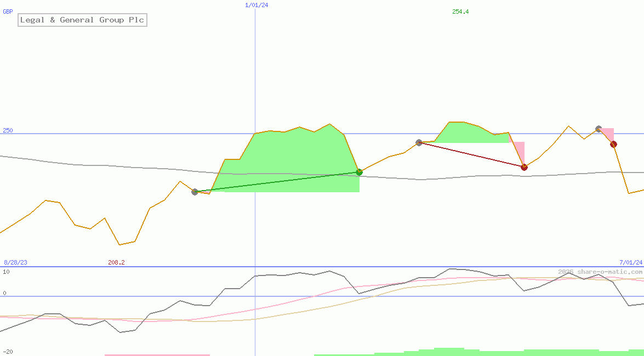Viewport: 644px width, 356px height.
Task: Click the indicator -20 scale label
Action: pyautogui.click(x=8, y=352)
